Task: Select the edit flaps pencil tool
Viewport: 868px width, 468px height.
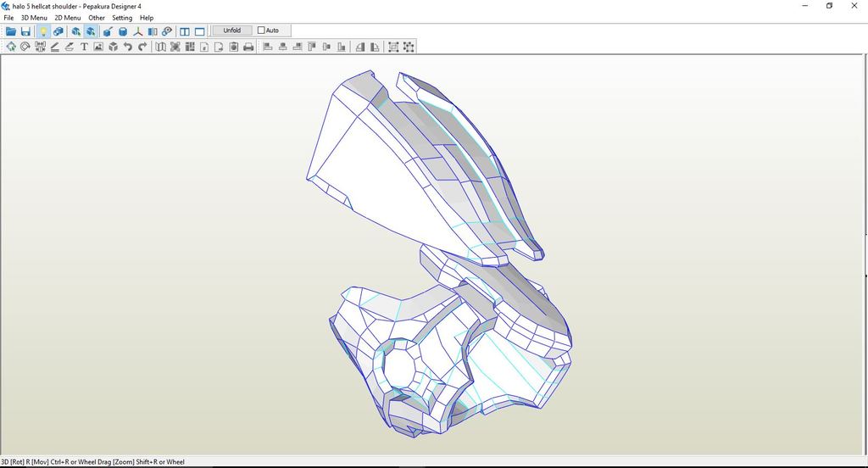Action: (x=55, y=47)
